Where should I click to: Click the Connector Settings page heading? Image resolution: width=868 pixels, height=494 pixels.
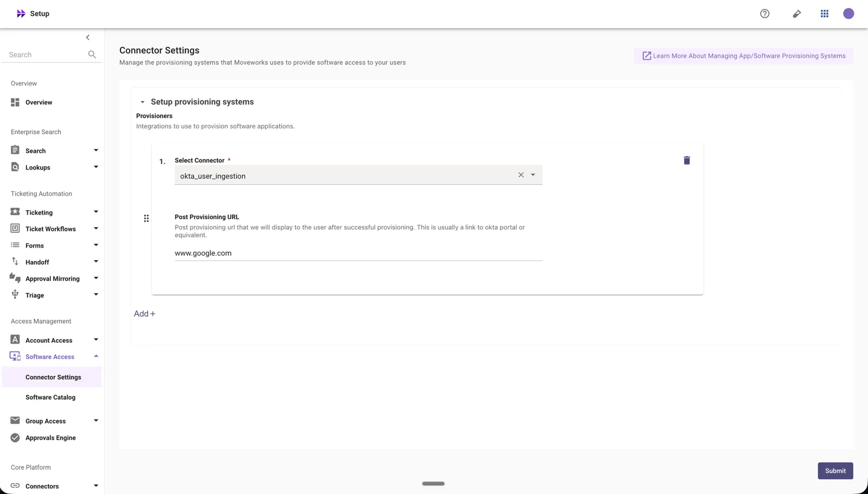tap(159, 50)
